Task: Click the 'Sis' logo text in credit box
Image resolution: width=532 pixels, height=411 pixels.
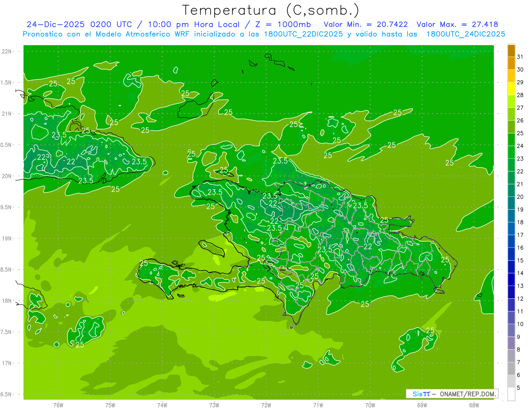Action: 417,394
